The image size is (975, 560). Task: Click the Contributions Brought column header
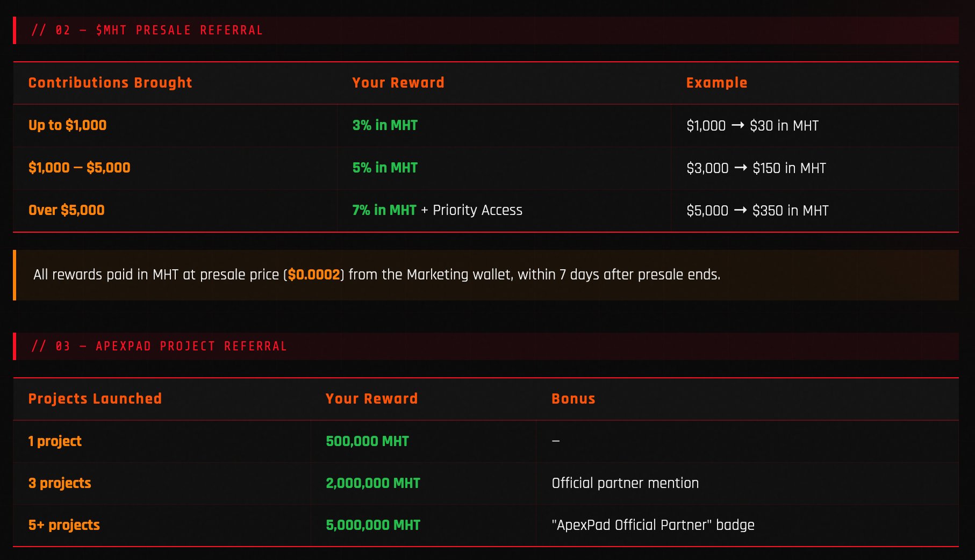(110, 83)
